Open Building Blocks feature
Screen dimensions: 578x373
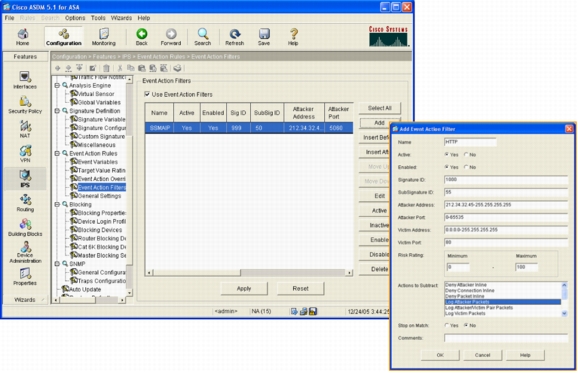25,227
